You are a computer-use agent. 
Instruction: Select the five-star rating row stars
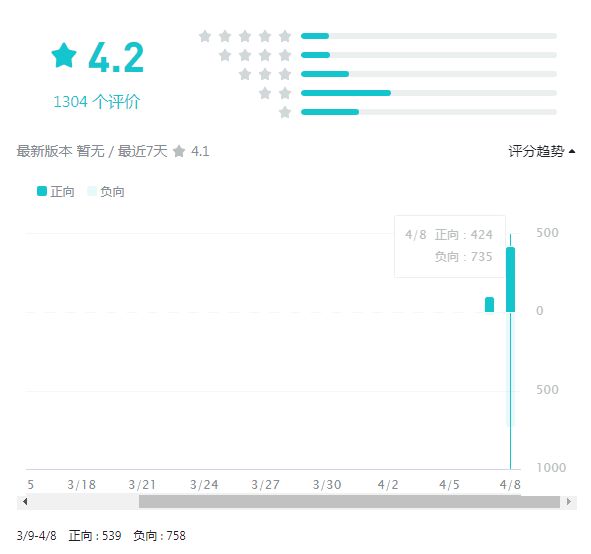(245, 36)
